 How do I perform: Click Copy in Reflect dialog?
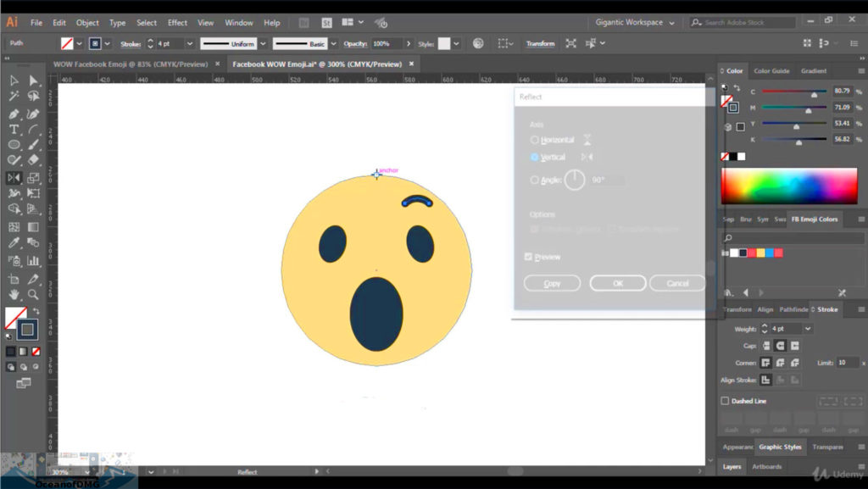552,283
